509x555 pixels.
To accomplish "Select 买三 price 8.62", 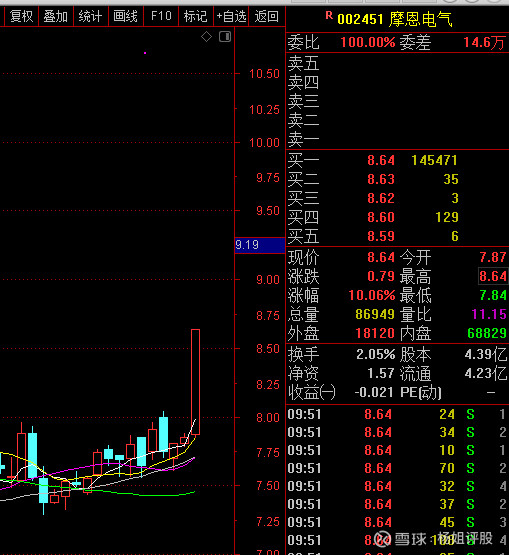I will pos(381,198).
